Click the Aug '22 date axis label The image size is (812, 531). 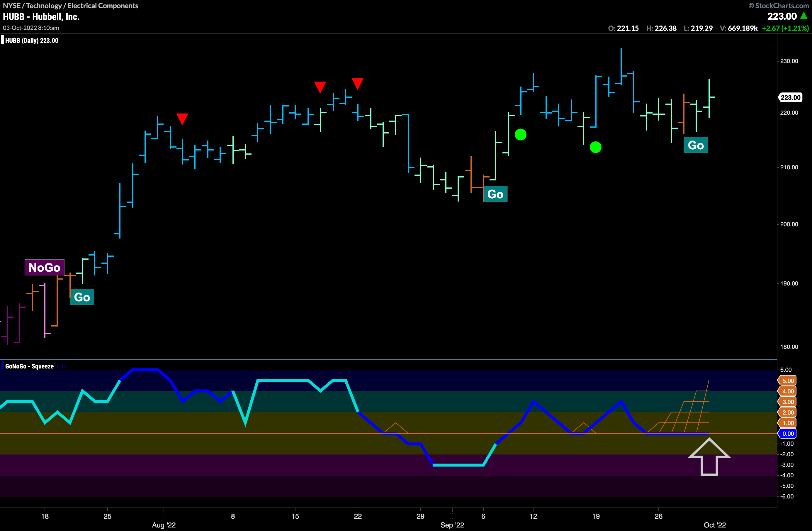[x=164, y=525]
